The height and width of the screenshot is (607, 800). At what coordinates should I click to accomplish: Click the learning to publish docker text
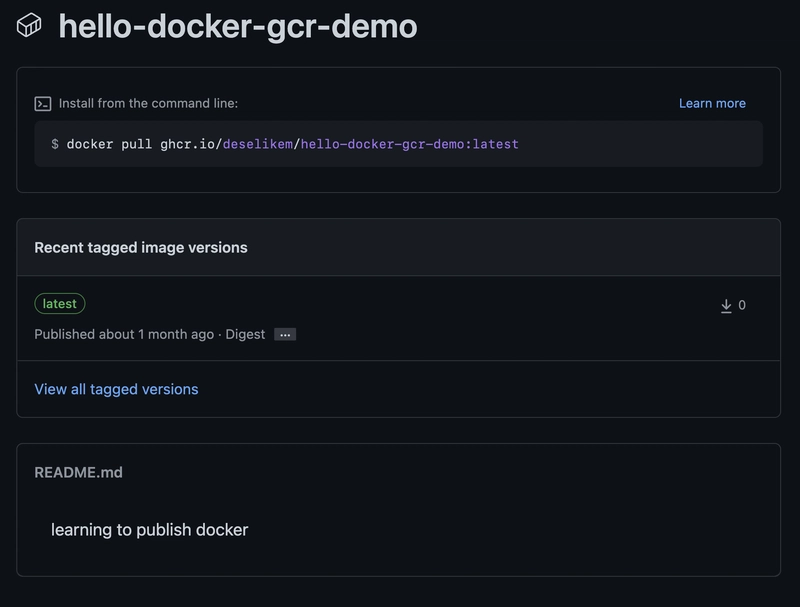click(149, 530)
